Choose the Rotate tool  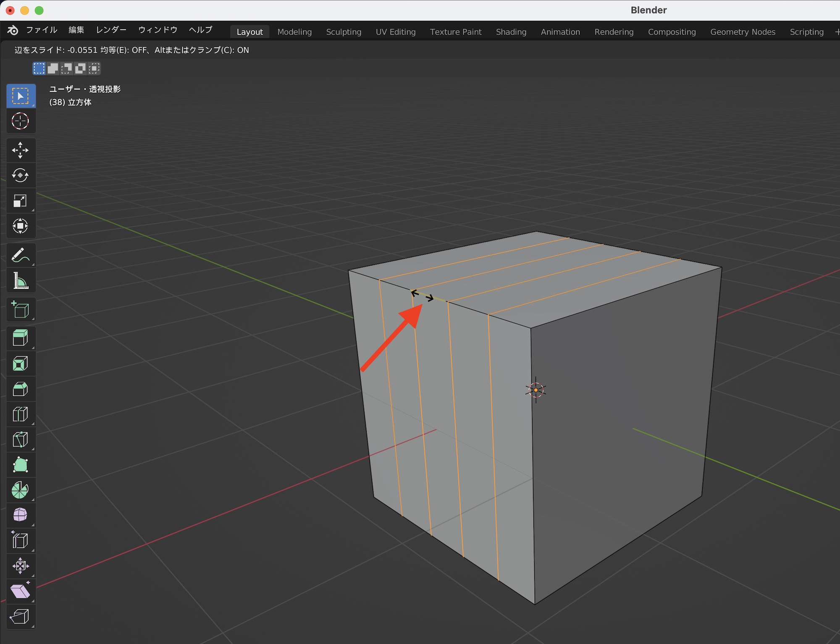20,175
